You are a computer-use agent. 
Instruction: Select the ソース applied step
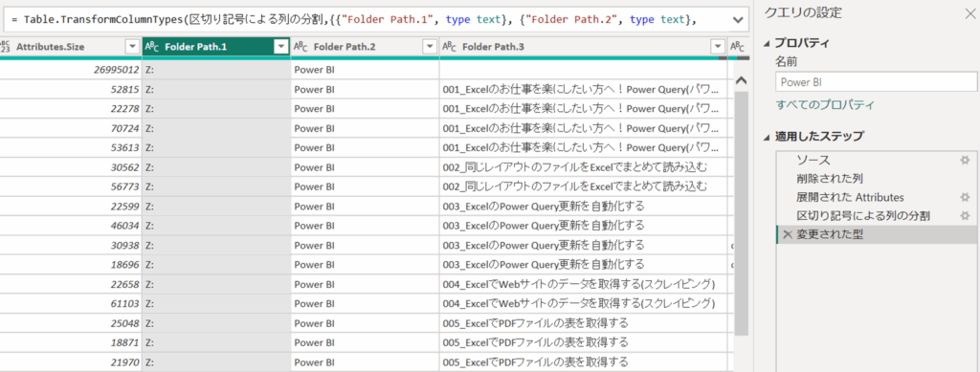(x=877, y=161)
